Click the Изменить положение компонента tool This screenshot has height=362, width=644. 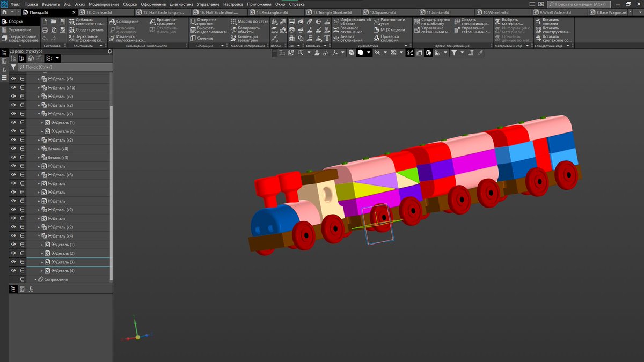click(x=127, y=38)
